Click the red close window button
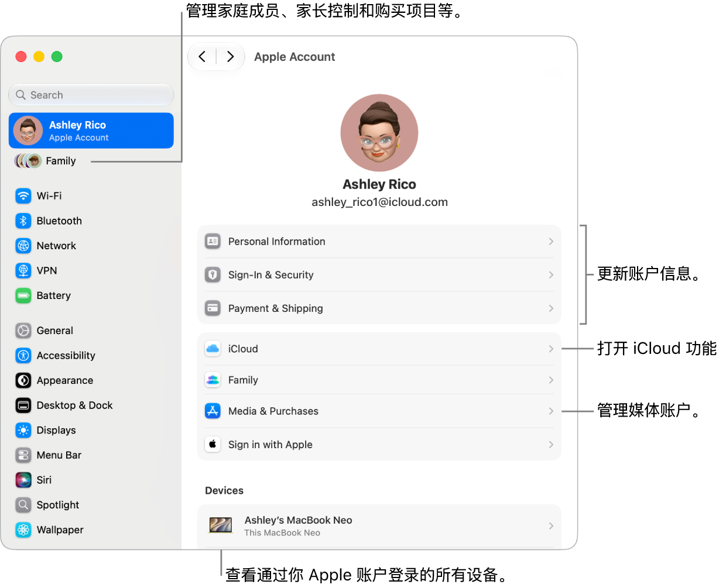This screenshot has width=726, height=588. (x=21, y=57)
